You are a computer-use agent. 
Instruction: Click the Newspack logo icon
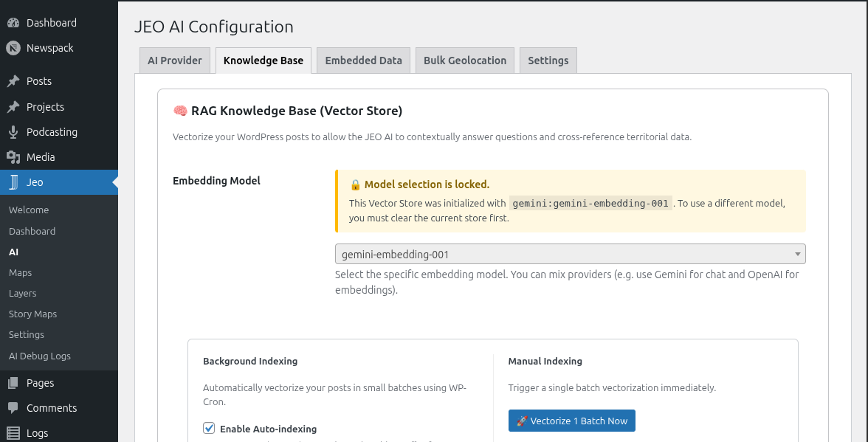click(x=13, y=48)
